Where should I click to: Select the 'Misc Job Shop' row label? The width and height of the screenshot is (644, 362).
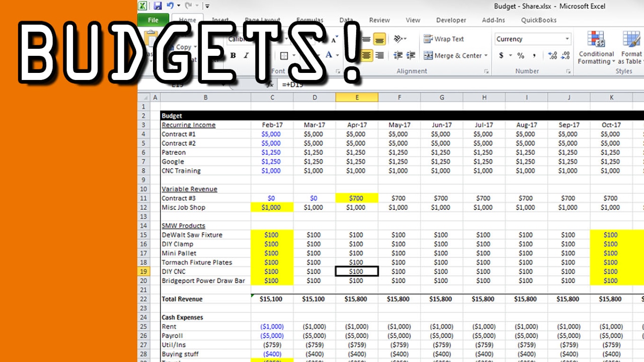click(205, 207)
